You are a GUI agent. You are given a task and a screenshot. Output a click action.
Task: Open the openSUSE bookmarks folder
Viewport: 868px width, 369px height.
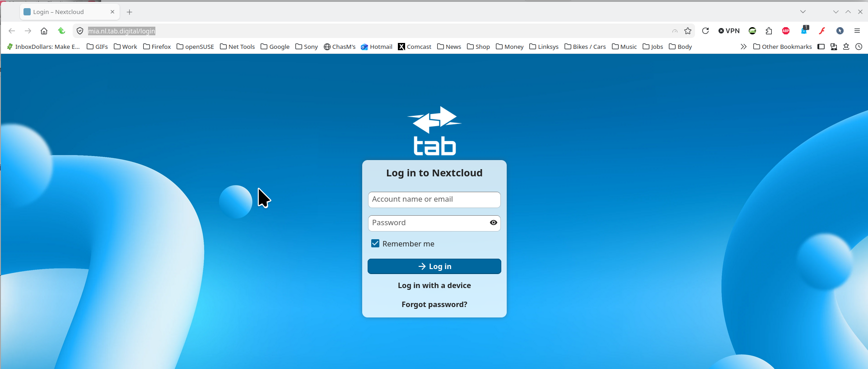pyautogui.click(x=196, y=47)
